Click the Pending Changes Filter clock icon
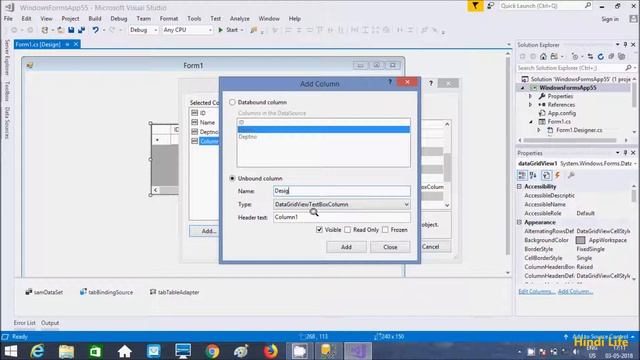Image resolution: width=640 pixels, height=360 pixels. tap(575, 56)
